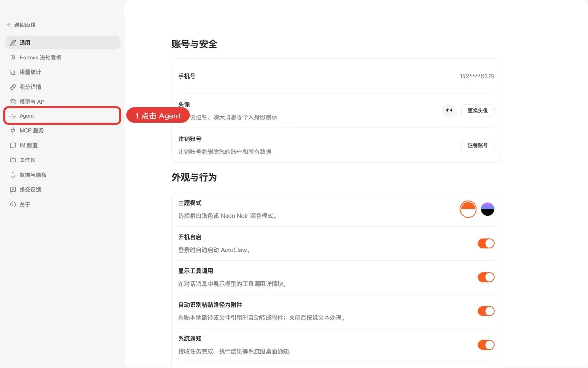Viewport: 588px width, 368px height.
Task: Toggle 自动识别粘贴路径为附件 switch
Action: [486, 311]
